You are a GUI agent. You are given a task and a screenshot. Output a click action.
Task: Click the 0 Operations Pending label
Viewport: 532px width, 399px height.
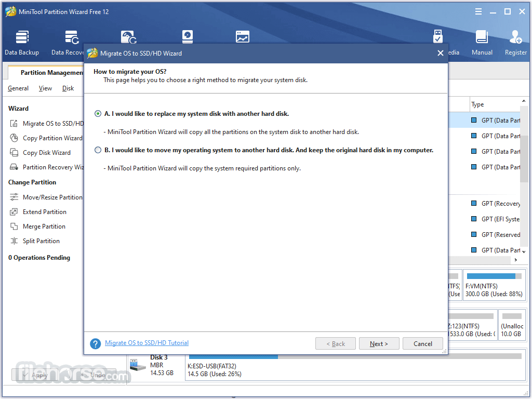(x=39, y=258)
